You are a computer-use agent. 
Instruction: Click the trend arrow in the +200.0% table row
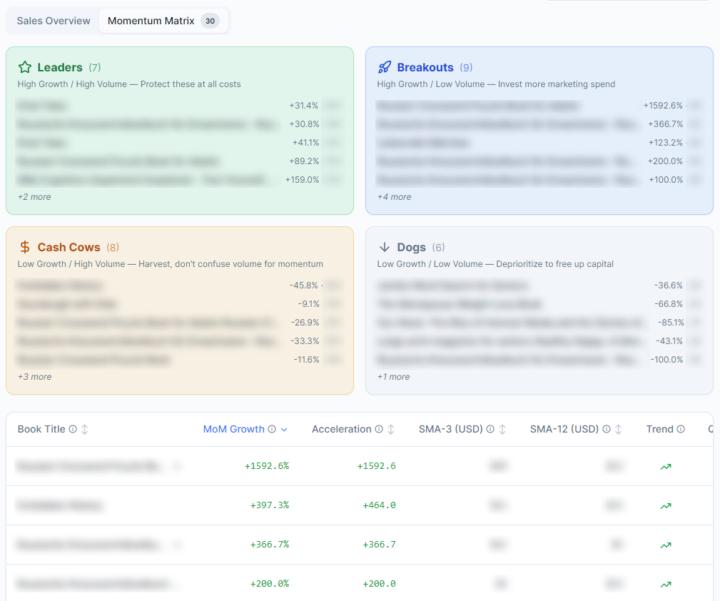pyautogui.click(x=666, y=584)
